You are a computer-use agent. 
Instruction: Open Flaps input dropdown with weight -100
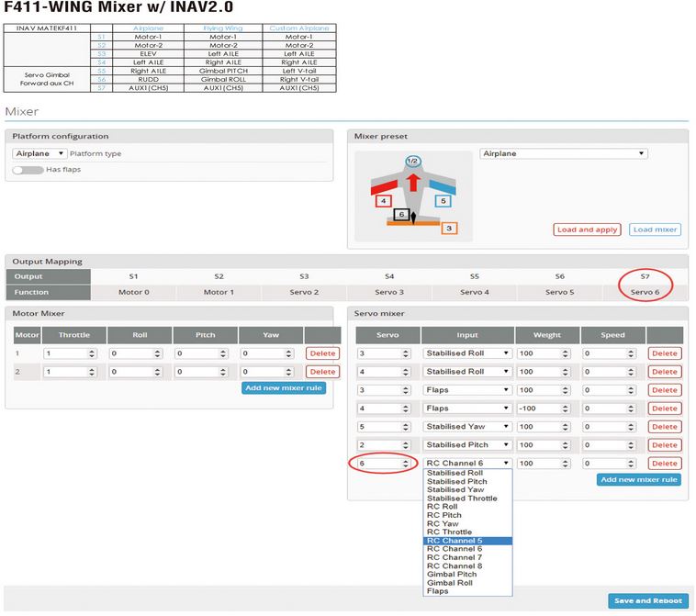467,409
